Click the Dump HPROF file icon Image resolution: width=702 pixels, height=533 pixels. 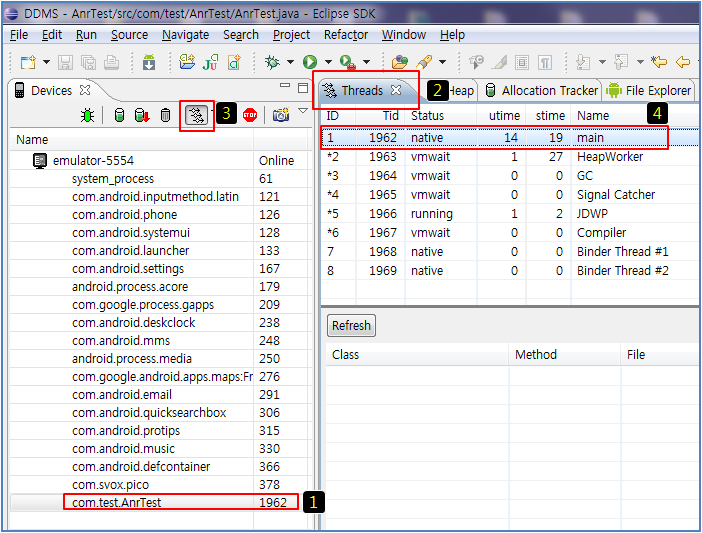coord(142,115)
